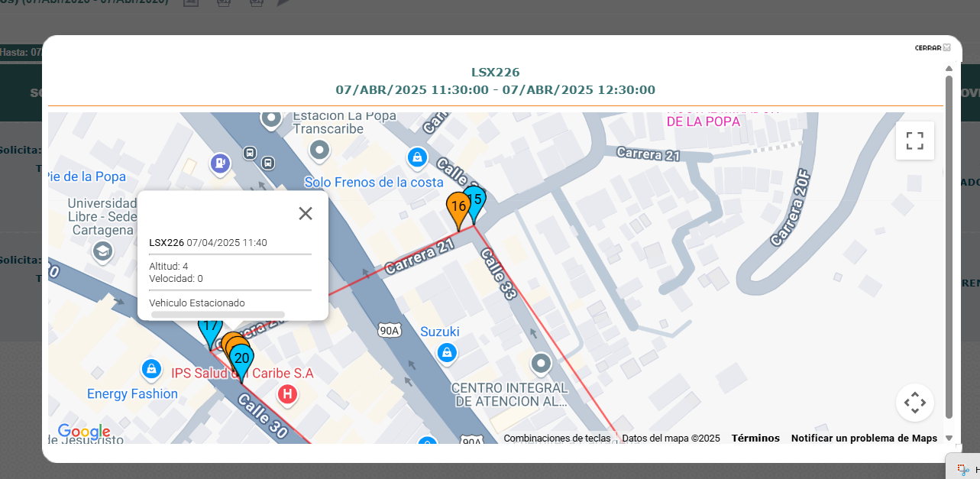Screen dimensions: 980x479
Task: Click the Google logo on map
Action: (x=83, y=432)
